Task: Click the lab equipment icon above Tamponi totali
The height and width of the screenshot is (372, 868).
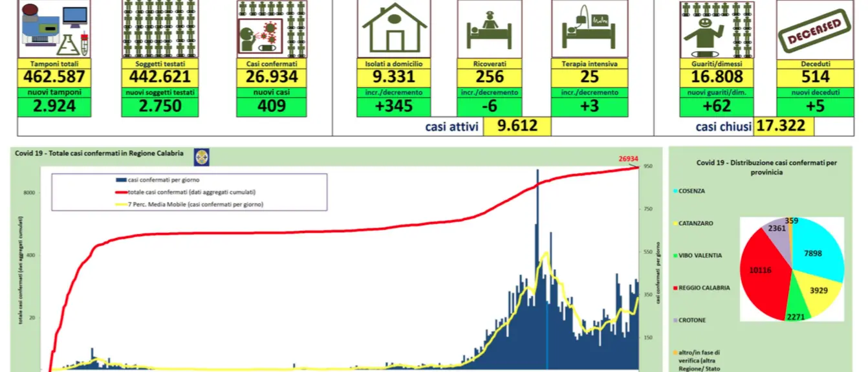Action: (x=53, y=28)
